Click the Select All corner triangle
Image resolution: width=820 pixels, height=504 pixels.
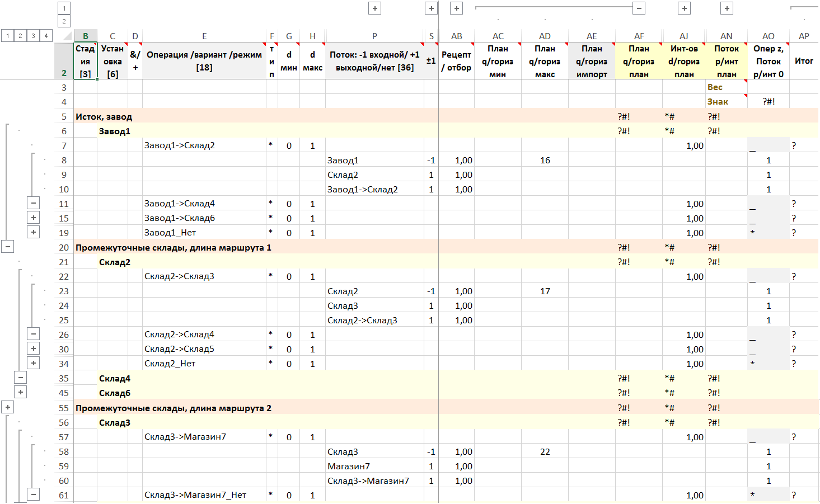point(67,36)
